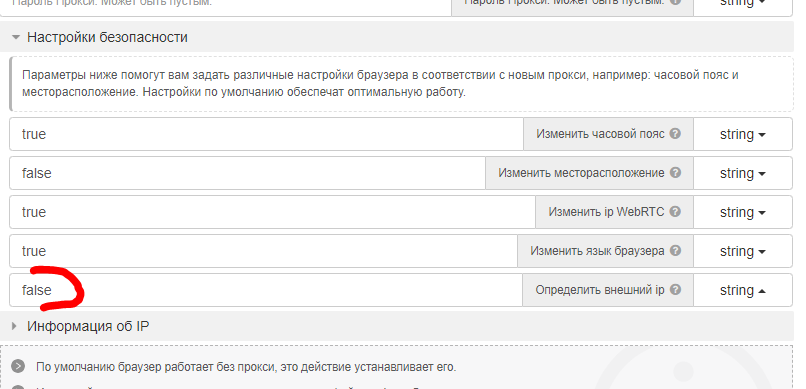Screen dimensions: 806x389
Task: Click the Изменить часовой пояс label
Action: (x=600, y=134)
